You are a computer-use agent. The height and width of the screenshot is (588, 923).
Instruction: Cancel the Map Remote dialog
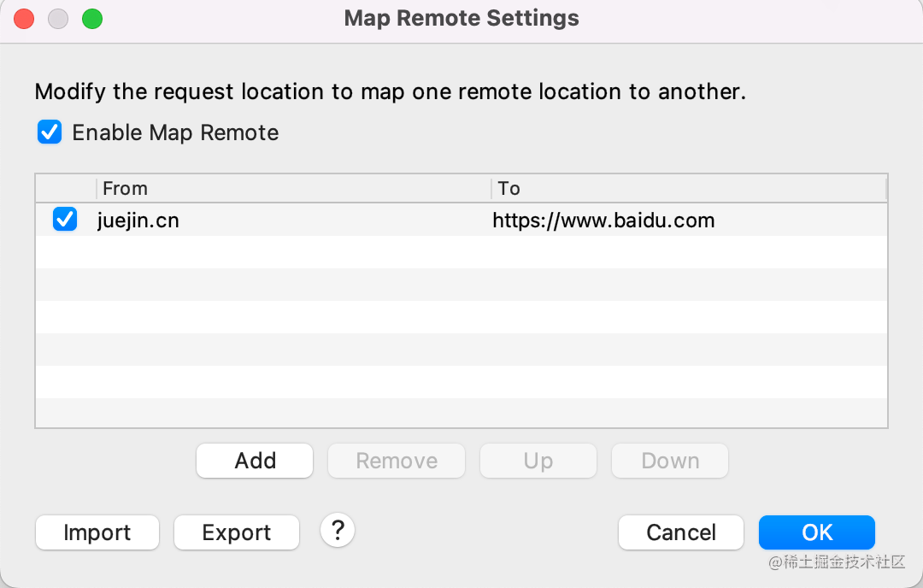[681, 532]
